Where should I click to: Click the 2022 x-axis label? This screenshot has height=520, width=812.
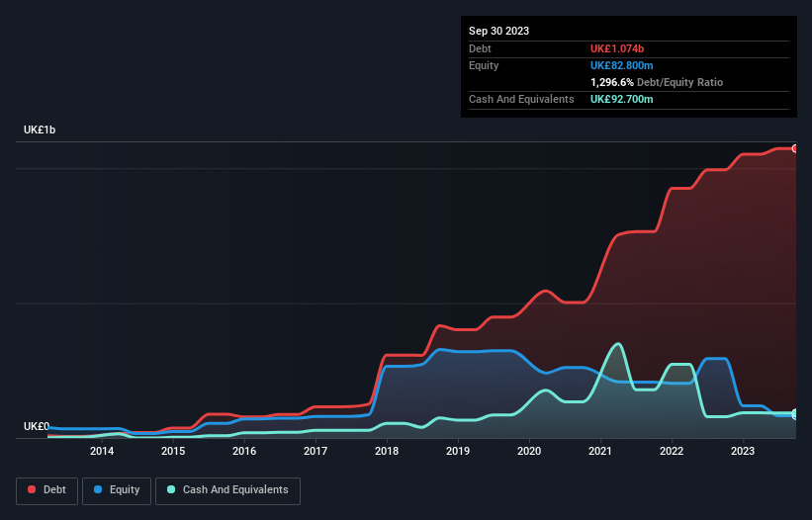coord(672,451)
